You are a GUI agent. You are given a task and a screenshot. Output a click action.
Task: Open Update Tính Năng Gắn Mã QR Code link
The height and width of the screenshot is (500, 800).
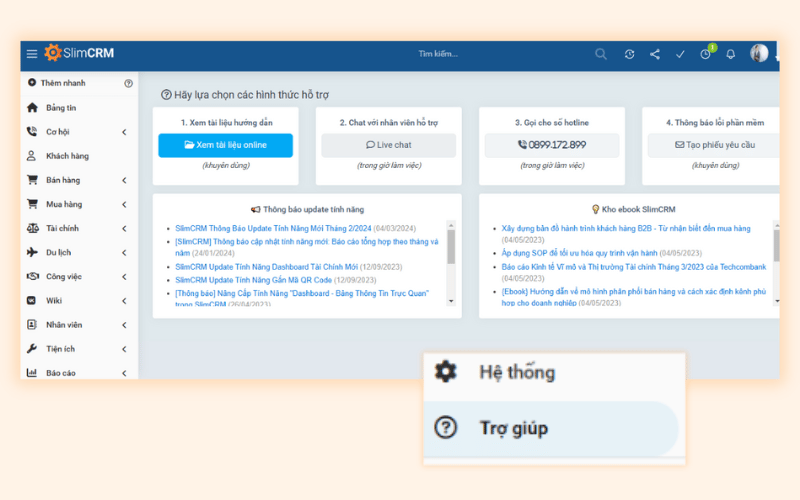pos(254,280)
